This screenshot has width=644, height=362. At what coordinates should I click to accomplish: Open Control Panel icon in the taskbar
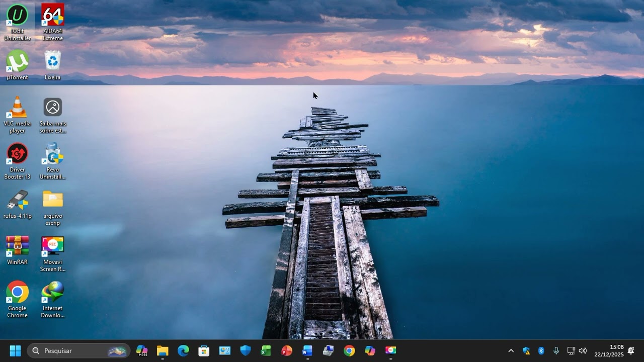click(x=224, y=351)
